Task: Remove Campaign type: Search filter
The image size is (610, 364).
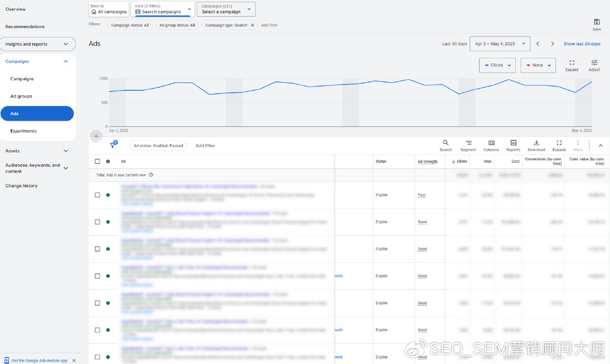Action: (x=253, y=25)
